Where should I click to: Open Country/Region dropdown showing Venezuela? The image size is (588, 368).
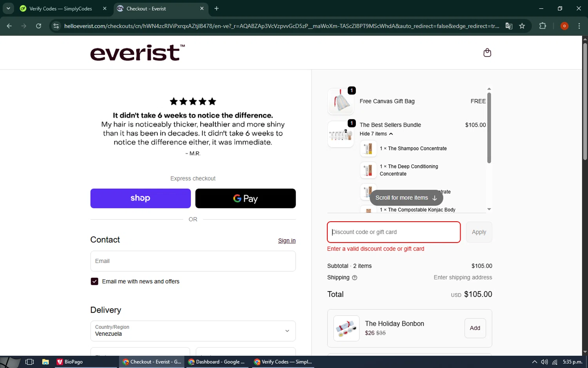click(x=193, y=331)
